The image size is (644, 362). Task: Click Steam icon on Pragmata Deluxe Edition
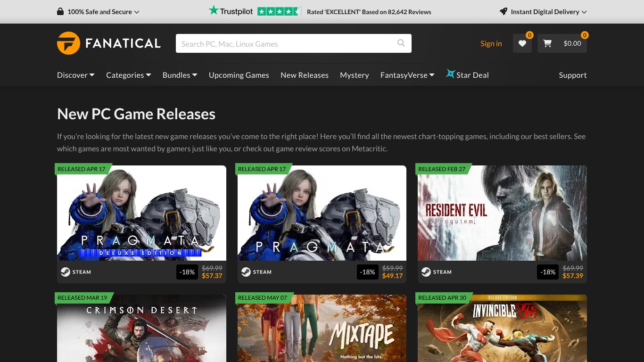pos(65,272)
